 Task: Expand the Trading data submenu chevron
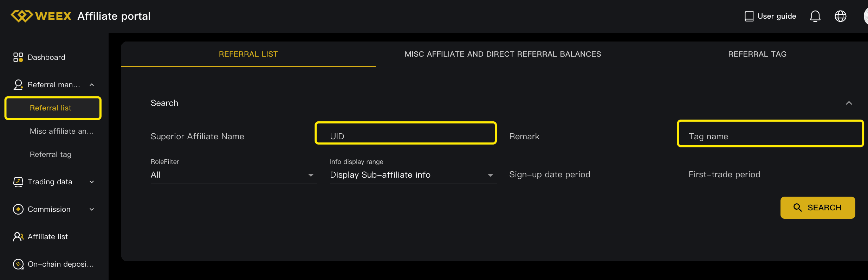(x=92, y=182)
